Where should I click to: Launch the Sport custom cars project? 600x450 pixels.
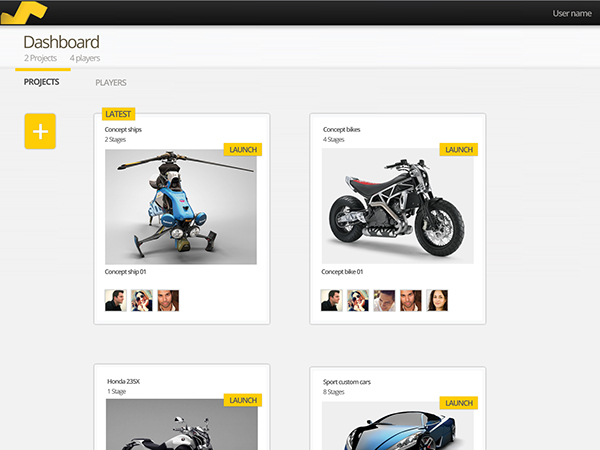pyautogui.click(x=459, y=403)
